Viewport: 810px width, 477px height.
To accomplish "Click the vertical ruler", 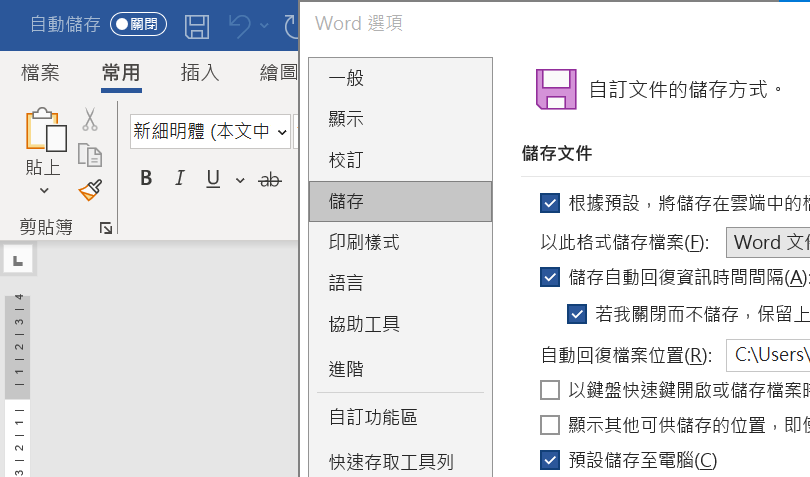I will (17, 386).
